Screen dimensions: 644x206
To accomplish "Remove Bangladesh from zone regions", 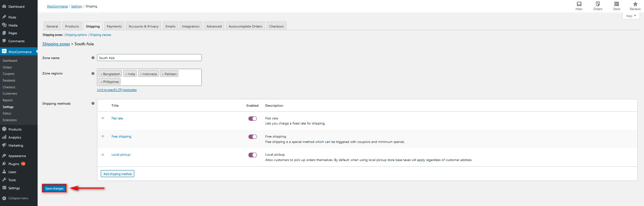I will click(101, 74).
